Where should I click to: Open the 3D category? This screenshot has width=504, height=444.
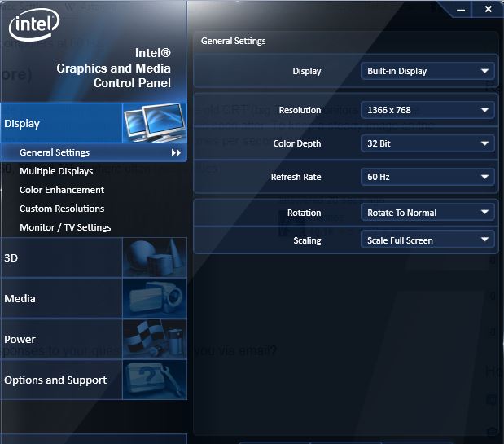(94, 257)
